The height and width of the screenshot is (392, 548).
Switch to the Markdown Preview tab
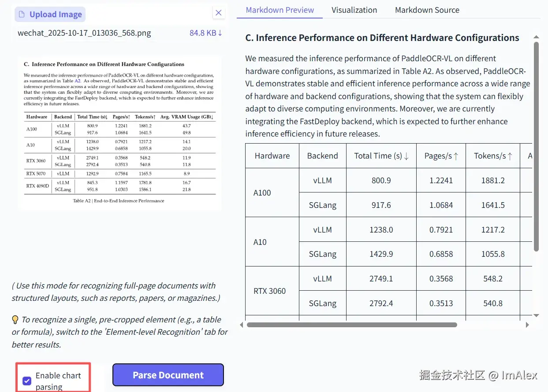tap(280, 10)
